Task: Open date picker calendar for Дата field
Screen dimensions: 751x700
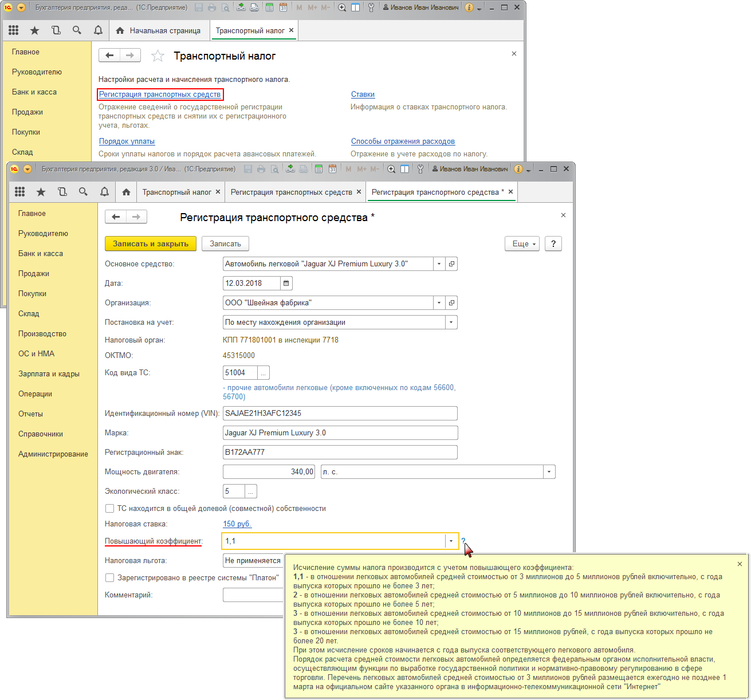Action: click(x=286, y=283)
